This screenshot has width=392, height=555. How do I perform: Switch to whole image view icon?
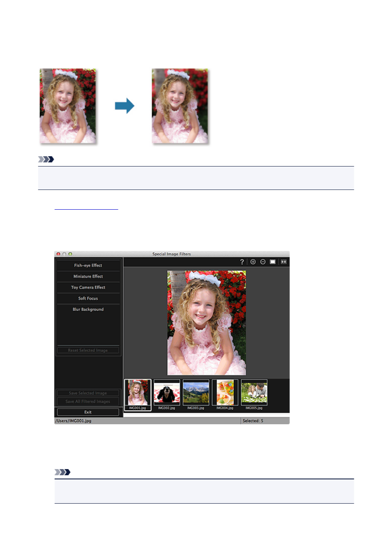click(273, 262)
